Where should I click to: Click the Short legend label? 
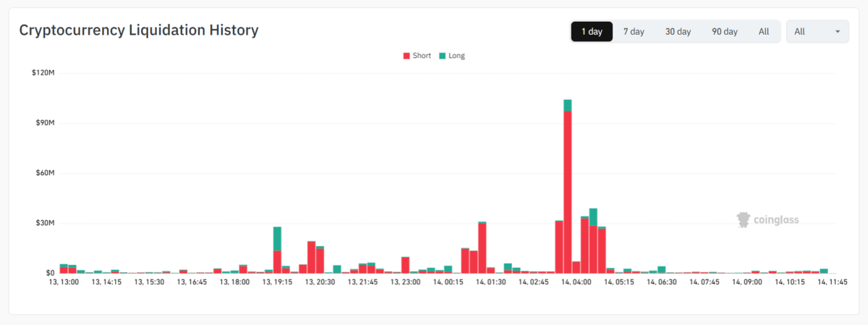[422, 56]
